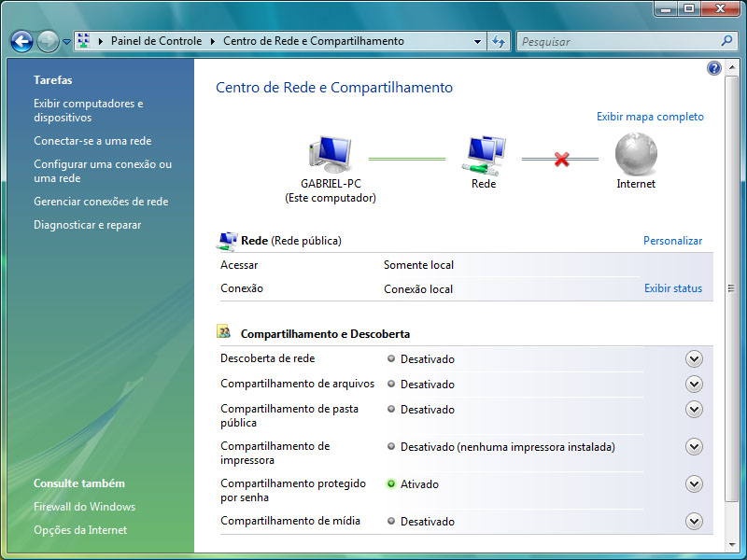
Task: Open the Exibir mapa completo link
Action: point(650,116)
